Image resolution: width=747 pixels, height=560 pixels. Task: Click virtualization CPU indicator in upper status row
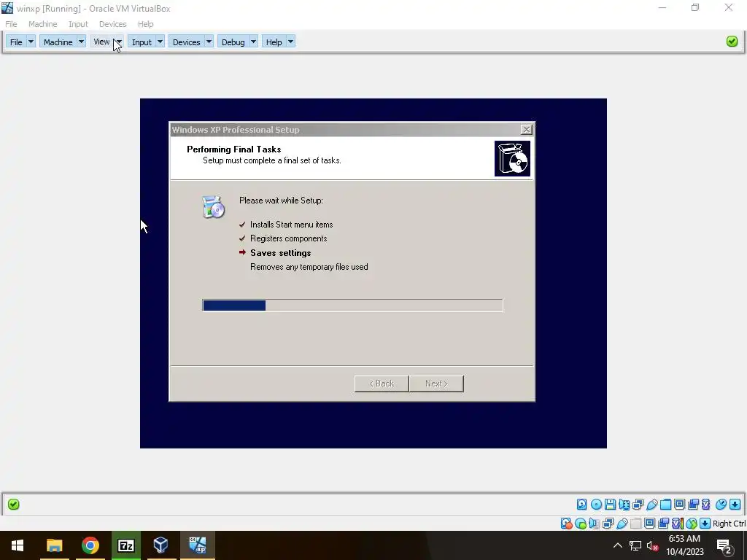[x=706, y=505]
